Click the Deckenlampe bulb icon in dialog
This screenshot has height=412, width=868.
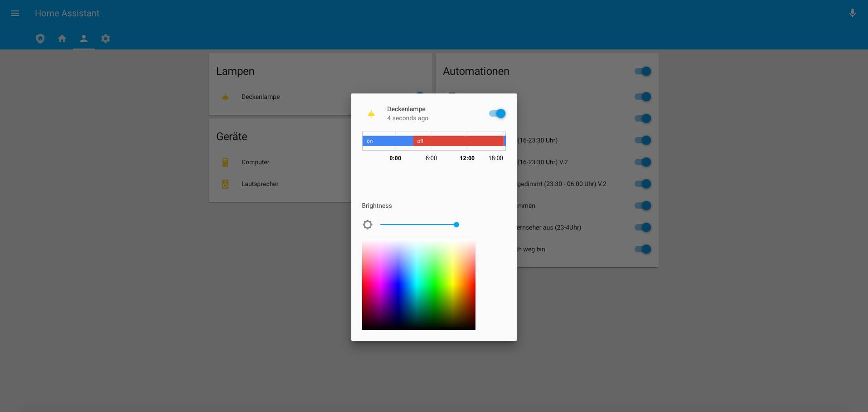coord(371,113)
